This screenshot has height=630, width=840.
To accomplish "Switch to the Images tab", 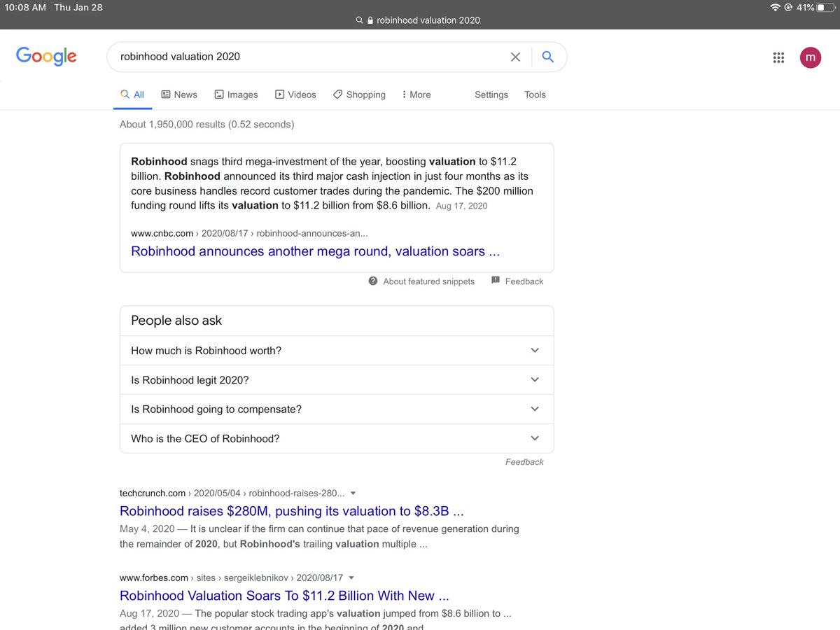I will point(236,94).
